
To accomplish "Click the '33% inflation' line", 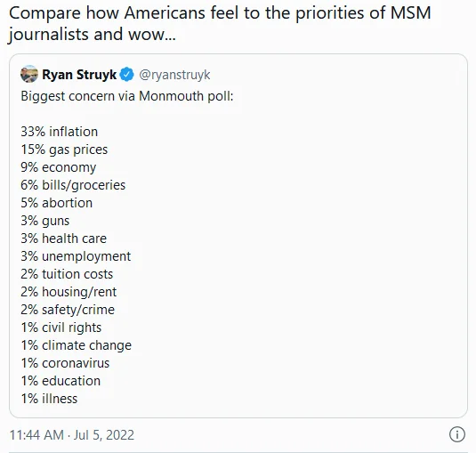I will 60,132.
